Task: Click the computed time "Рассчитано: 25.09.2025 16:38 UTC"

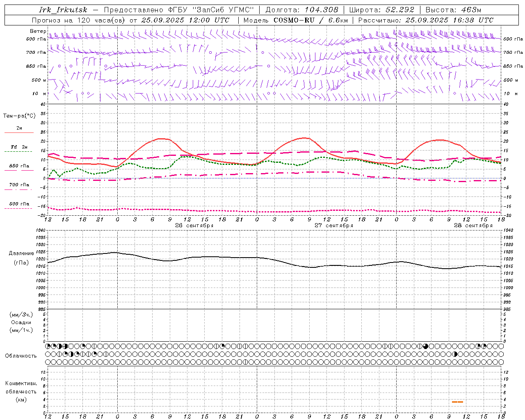Action: [426, 20]
